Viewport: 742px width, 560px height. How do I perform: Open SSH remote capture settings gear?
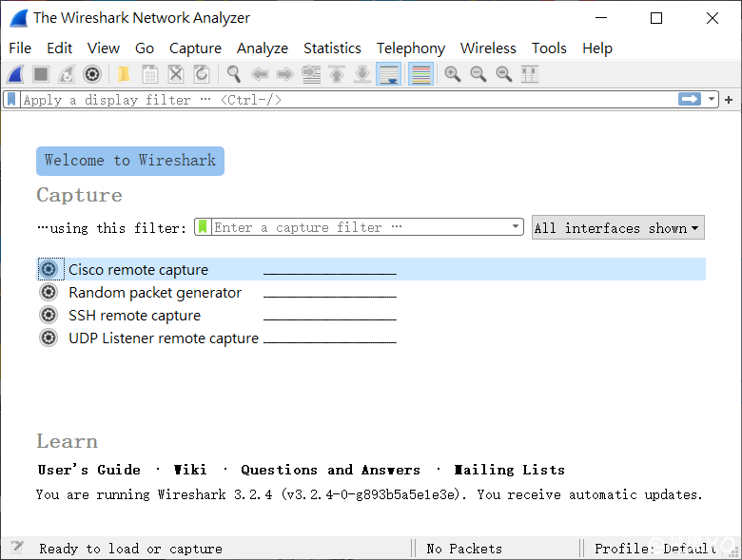49,315
